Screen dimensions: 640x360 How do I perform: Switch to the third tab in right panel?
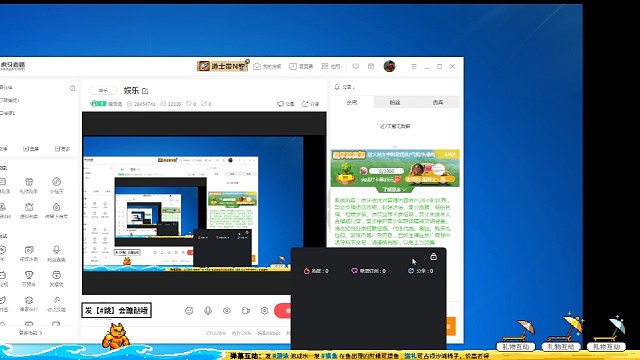coord(438,102)
